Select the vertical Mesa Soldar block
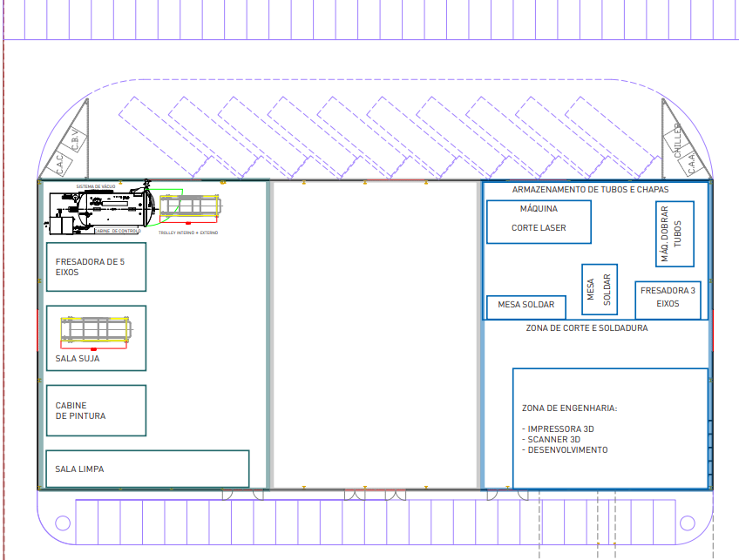The height and width of the screenshot is (560, 739). (x=600, y=289)
